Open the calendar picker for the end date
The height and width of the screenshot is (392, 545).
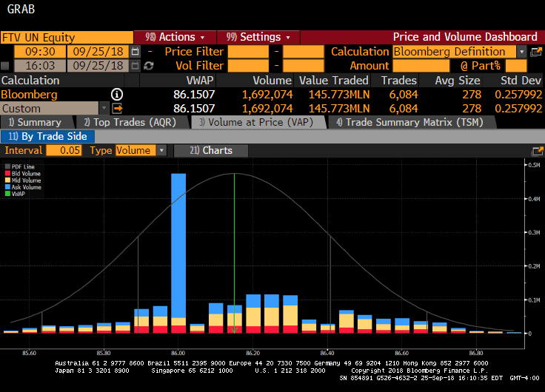(x=135, y=66)
